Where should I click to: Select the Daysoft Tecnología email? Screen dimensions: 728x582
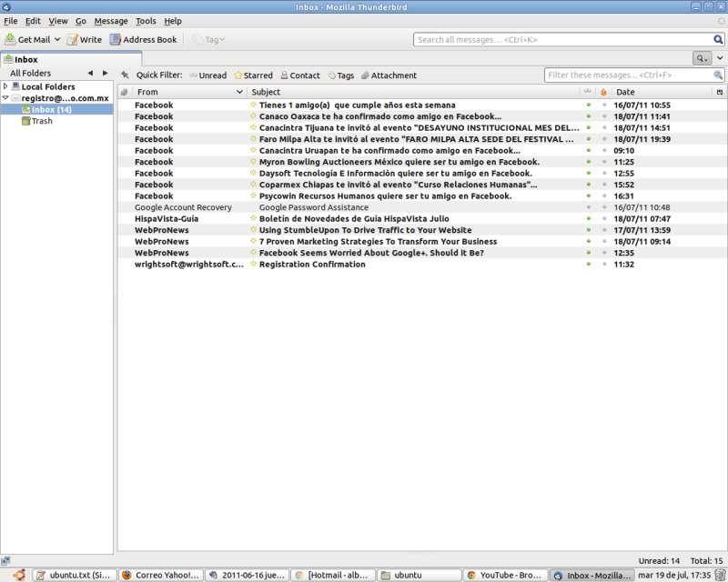click(421, 173)
